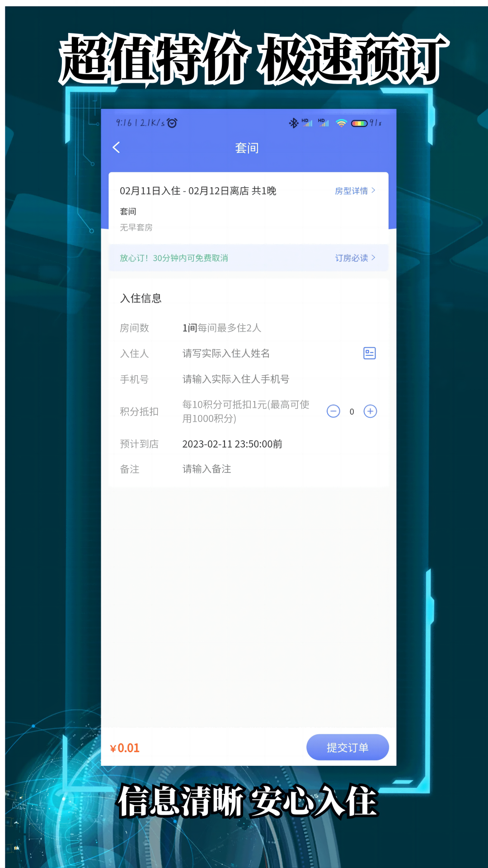
Task: Open the contact card picker icon
Action: (370, 353)
